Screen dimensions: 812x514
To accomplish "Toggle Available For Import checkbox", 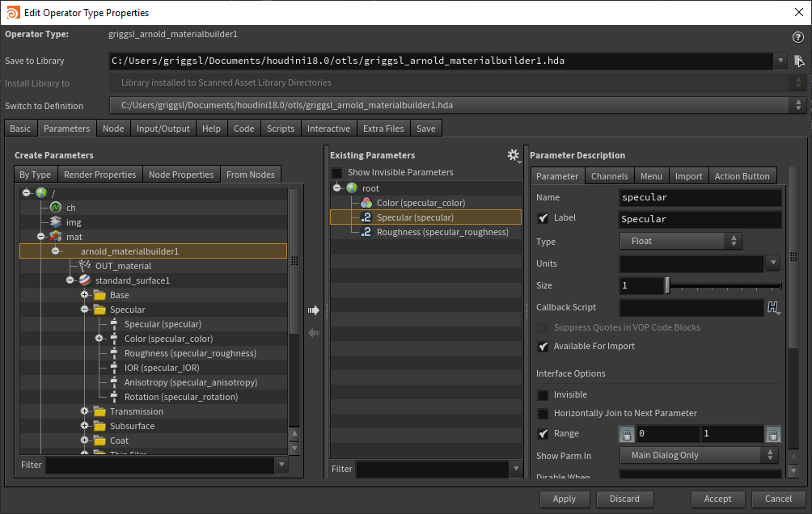I will pyautogui.click(x=543, y=346).
